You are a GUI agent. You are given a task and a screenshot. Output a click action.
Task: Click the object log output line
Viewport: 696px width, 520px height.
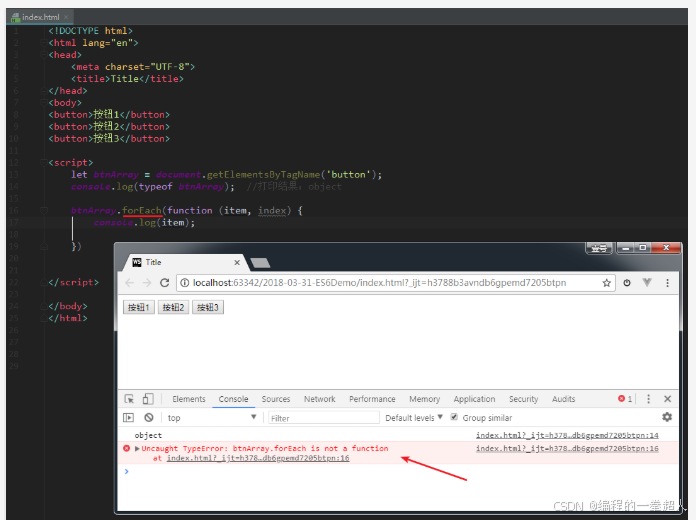[148, 436]
